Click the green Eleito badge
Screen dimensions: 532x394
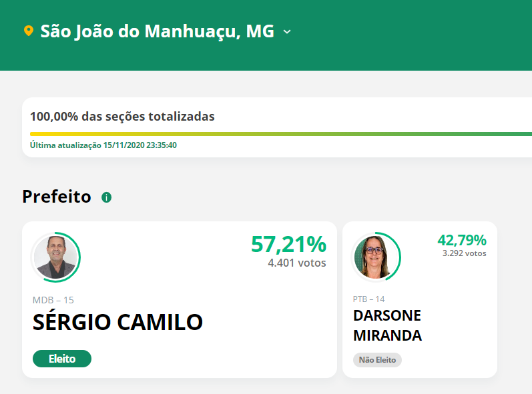click(62, 359)
